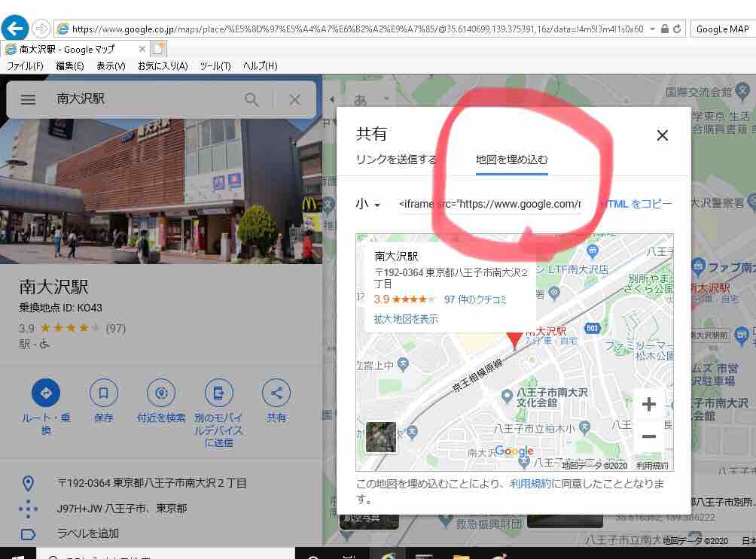This screenshot has height=559, width=756.
Task: Click the (97) review count
Action: tap(115, 329)
